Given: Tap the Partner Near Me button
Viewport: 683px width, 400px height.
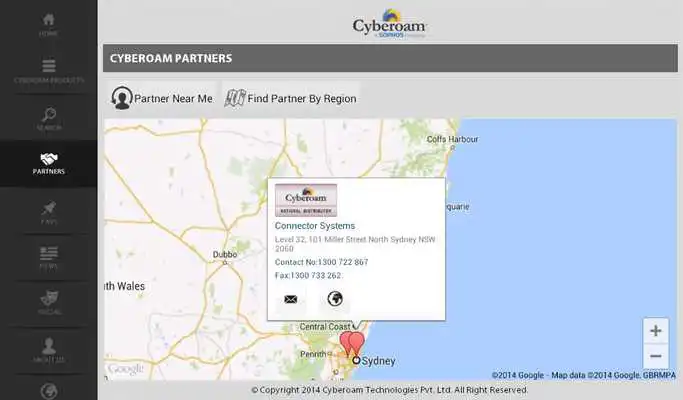Looking at the screenshot, I should [162, 98].
